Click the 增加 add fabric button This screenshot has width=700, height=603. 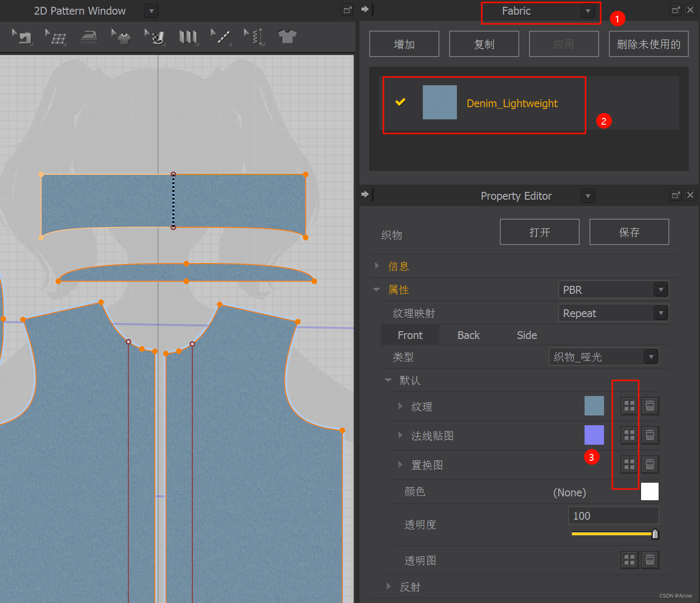pos(404,43)
